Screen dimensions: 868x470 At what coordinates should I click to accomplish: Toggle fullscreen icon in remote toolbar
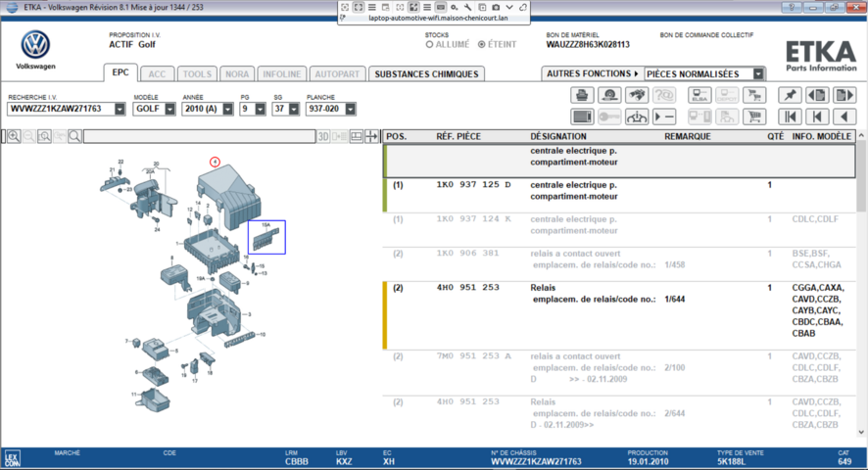(359, 7)
